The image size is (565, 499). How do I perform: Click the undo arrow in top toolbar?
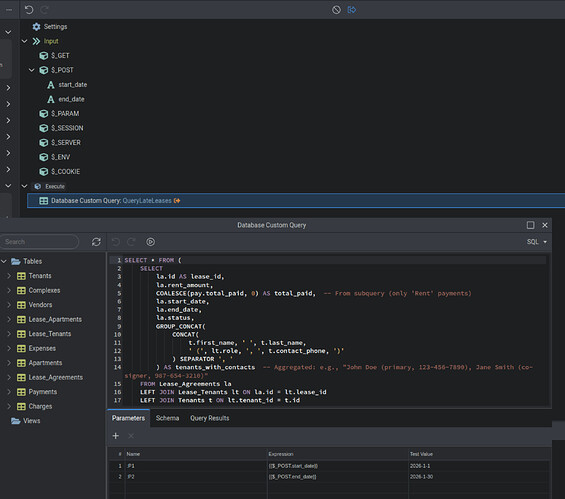(29, 10)
